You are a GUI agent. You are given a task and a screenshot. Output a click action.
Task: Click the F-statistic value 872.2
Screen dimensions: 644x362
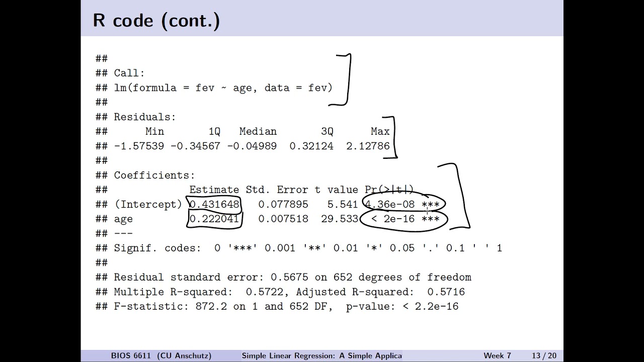[211, 307]
